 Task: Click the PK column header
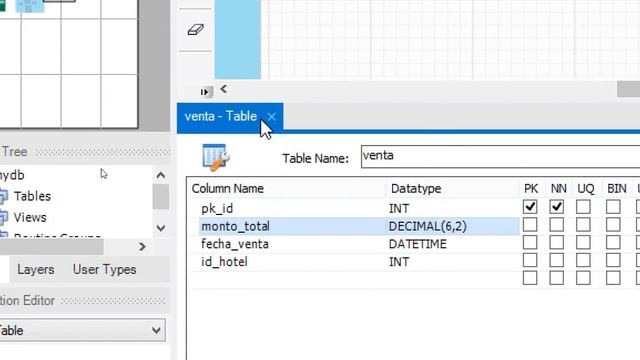[531, 189]
